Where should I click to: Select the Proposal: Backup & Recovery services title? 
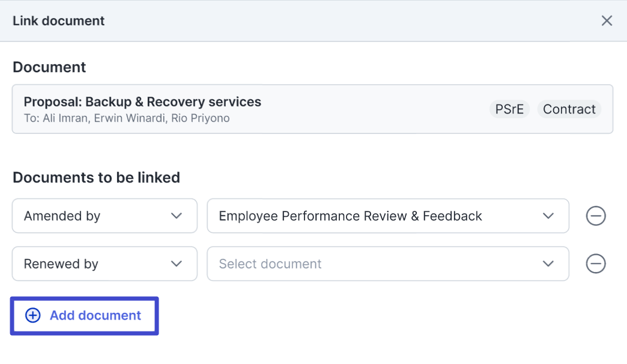pyautogui.click(x=142, y=102)
